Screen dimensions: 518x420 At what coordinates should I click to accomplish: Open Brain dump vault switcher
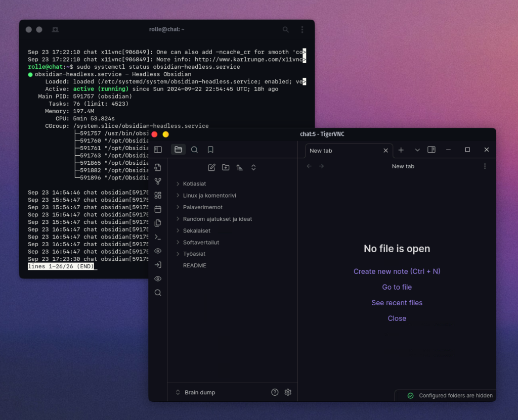[196, 392]
